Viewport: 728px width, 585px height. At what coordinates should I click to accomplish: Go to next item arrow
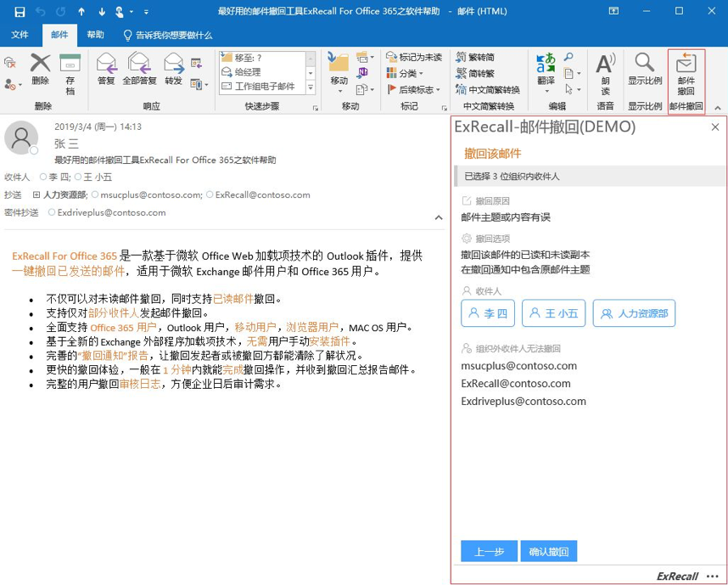[x=102, y=12]
